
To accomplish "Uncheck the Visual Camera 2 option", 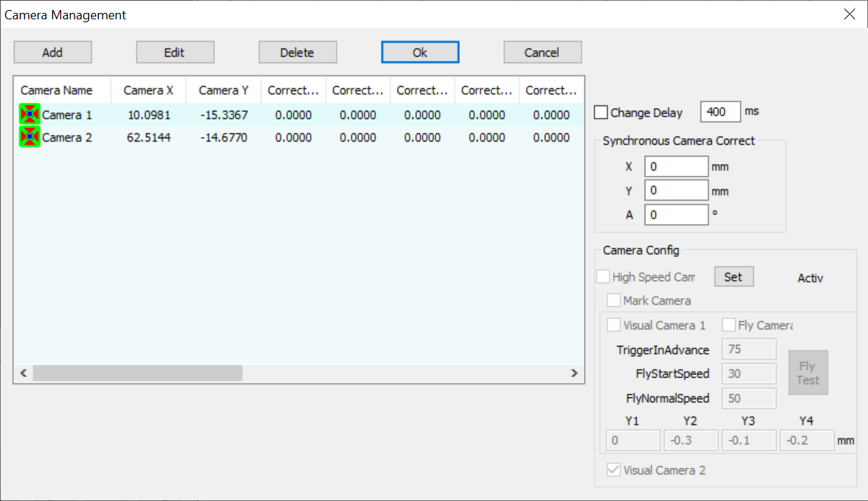I will point(614,470).
